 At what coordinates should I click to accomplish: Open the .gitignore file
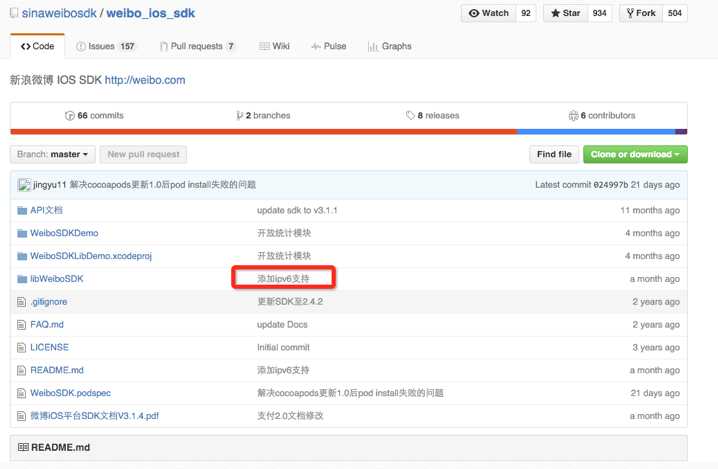coord(49,302)
